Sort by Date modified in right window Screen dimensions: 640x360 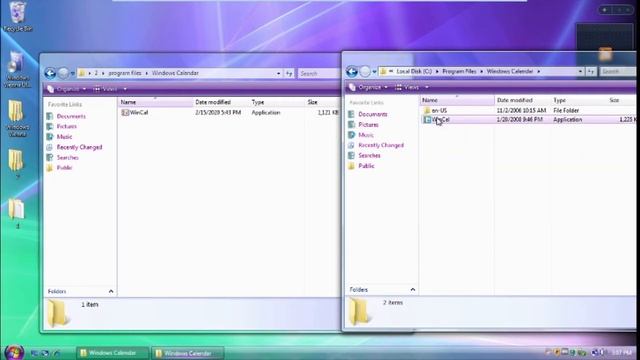(x=522, y=100)
